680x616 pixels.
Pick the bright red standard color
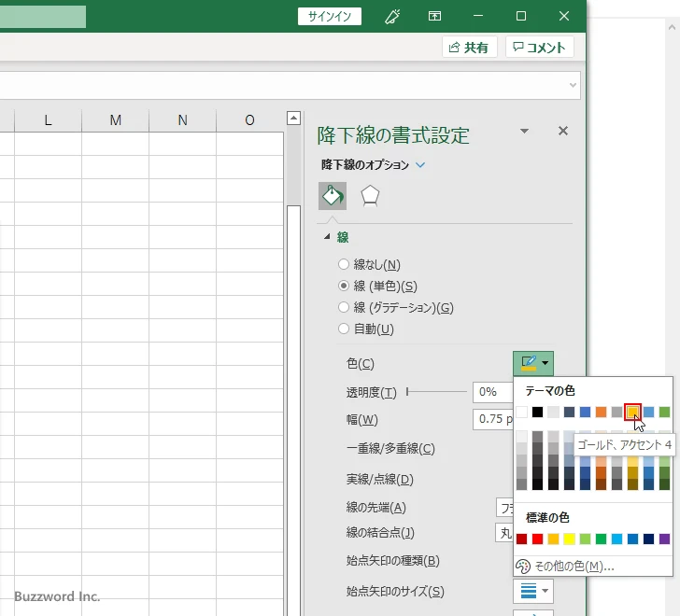pos(537,539)
